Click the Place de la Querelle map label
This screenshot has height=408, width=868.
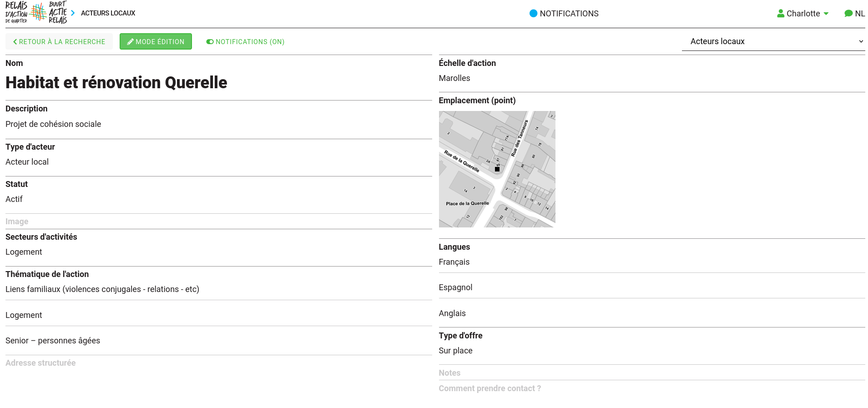click(467, 203)
